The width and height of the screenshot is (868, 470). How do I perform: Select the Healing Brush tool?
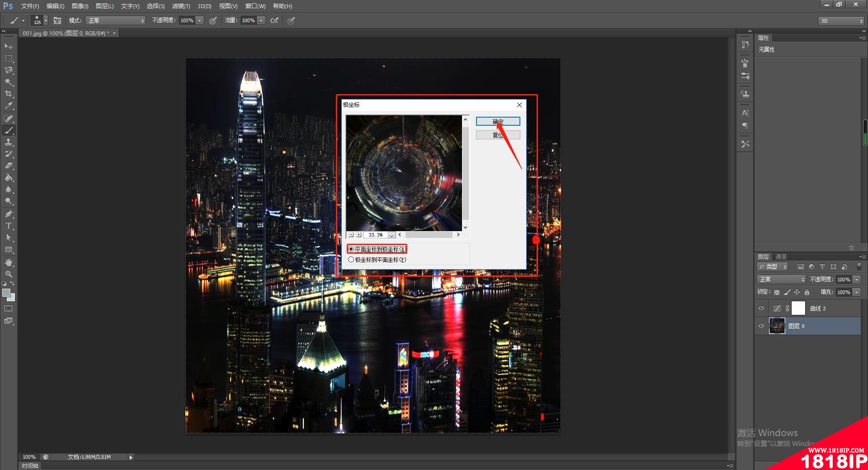coord(9,119)
